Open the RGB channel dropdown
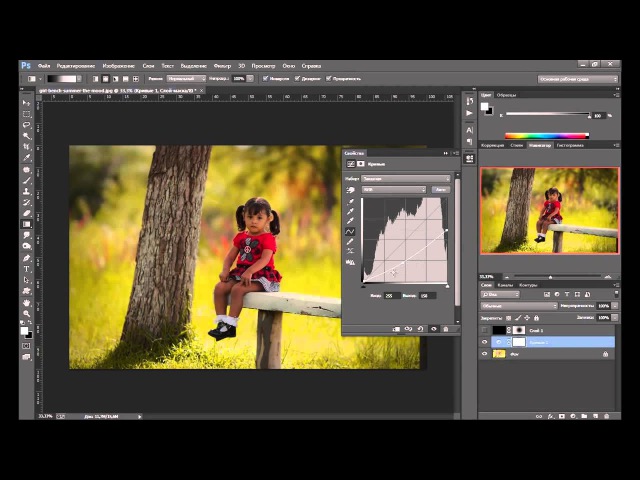 tap(394, 189)
